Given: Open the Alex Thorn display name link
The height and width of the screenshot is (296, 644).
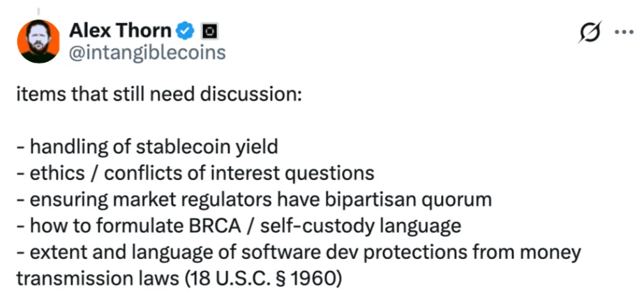Looking at the screenshot, I should pyautogui.click(x=119, y=30).
